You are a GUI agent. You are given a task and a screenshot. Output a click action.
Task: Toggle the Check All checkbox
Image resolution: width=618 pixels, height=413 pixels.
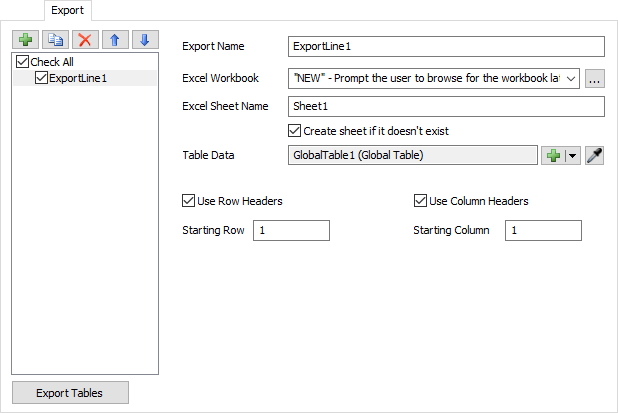click(x=23, y=62)
